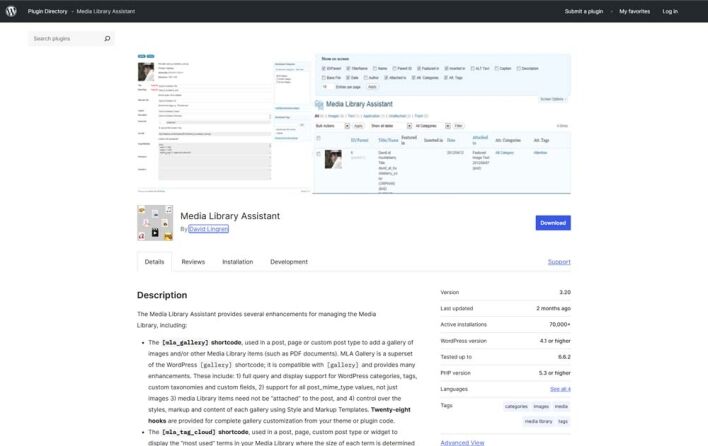Open the Plugin Directory link

coord(47,11)
